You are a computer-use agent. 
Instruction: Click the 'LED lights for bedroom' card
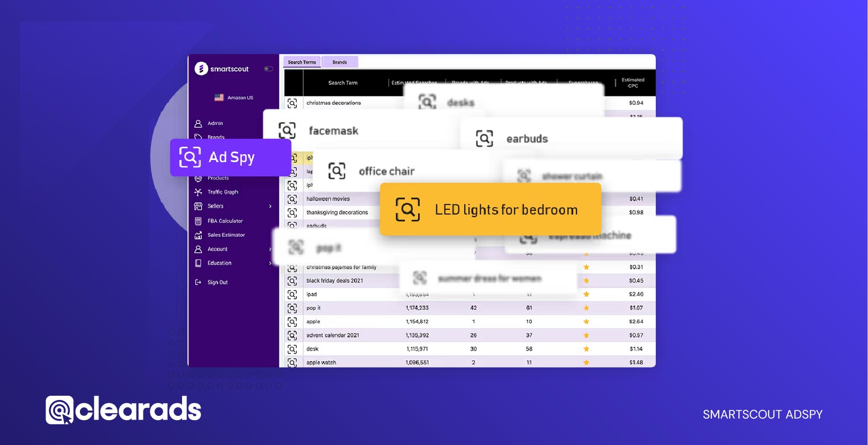tap(491, 210)
